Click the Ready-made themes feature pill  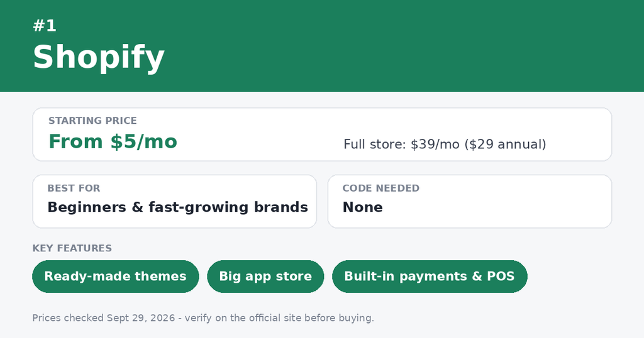[x=116, y=276]
